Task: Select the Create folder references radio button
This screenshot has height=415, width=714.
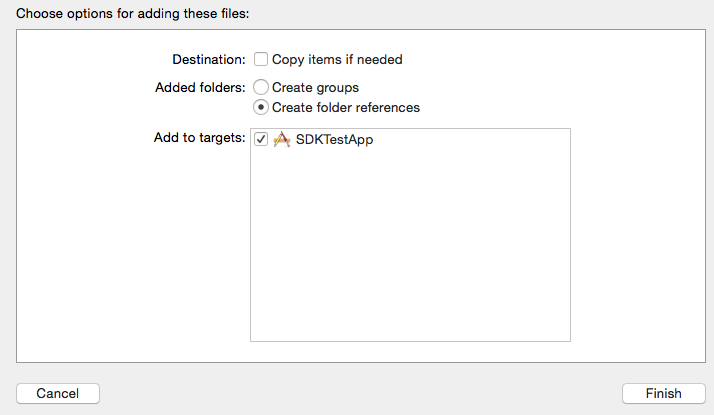Action: tap(260, 108)
